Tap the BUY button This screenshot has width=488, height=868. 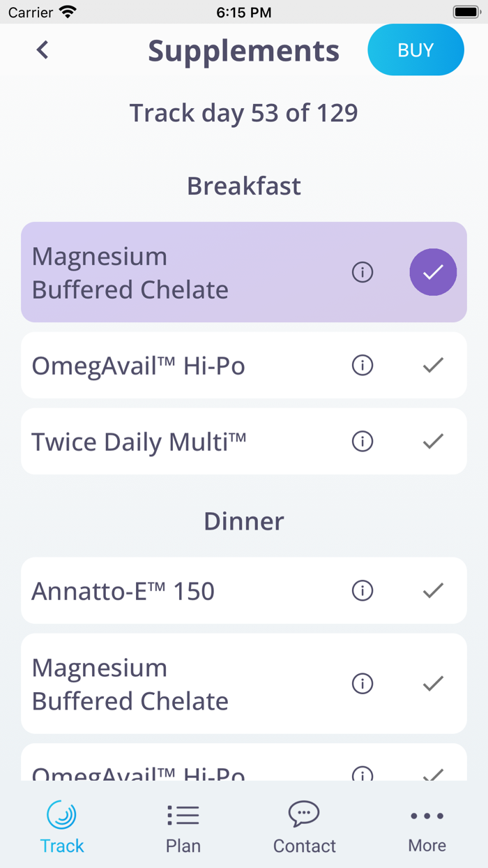pyautogui.click(x=415, y=50)
